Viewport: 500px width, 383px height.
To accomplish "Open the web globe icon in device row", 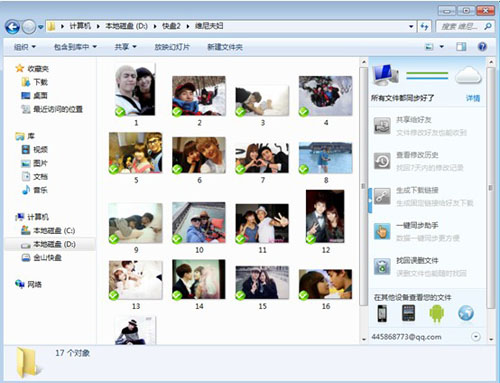I will coord(466,313).
